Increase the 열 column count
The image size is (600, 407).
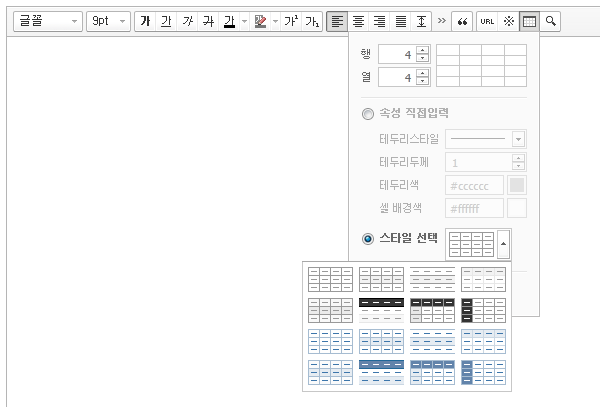pyautogui.click(x=422, y=73)
